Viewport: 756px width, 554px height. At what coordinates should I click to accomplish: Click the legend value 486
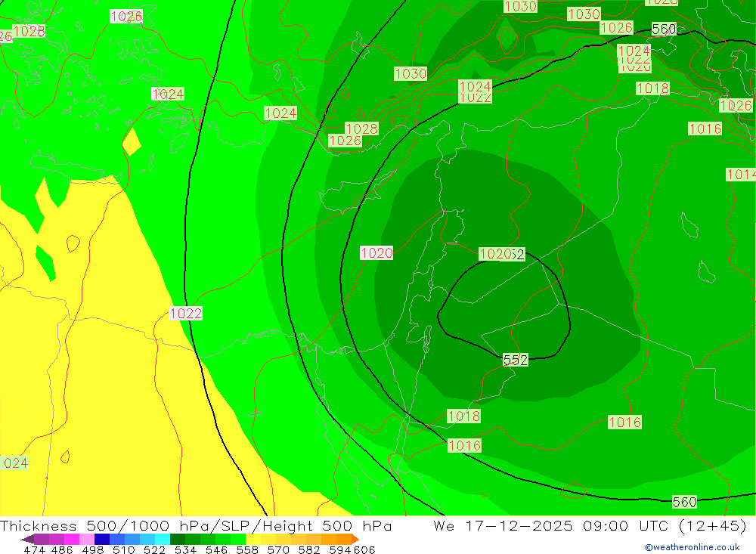click(62, 549)
